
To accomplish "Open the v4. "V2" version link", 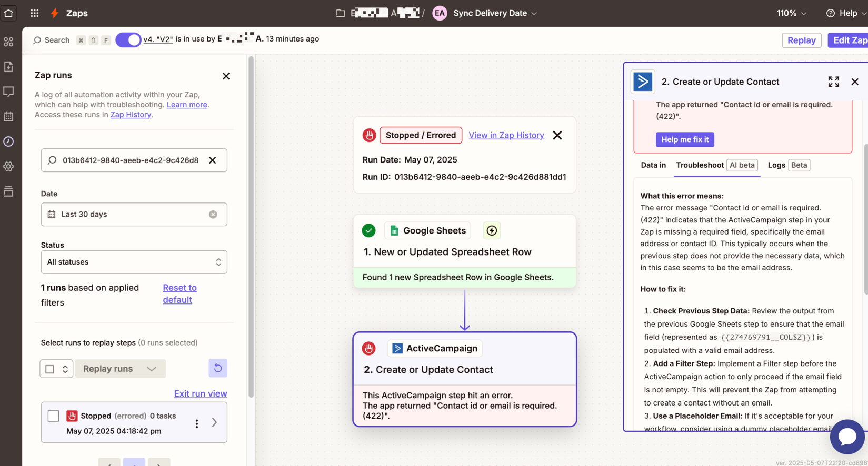I will [158, 39].
